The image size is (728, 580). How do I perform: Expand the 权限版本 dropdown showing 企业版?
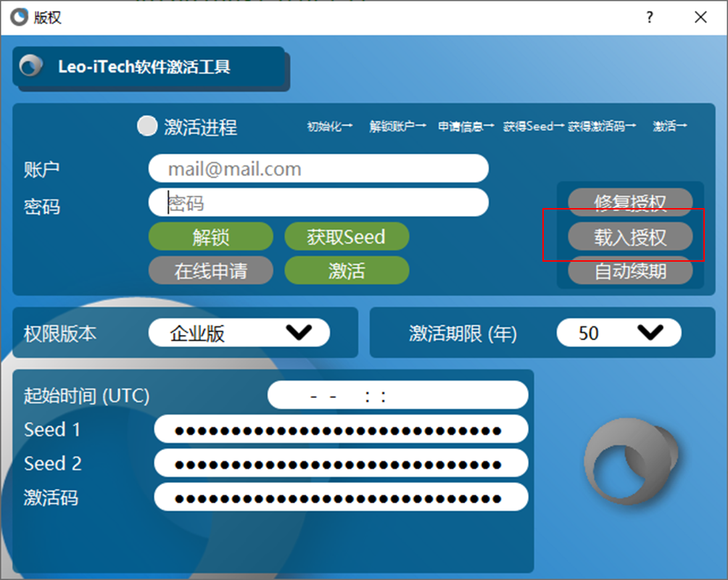239,333
